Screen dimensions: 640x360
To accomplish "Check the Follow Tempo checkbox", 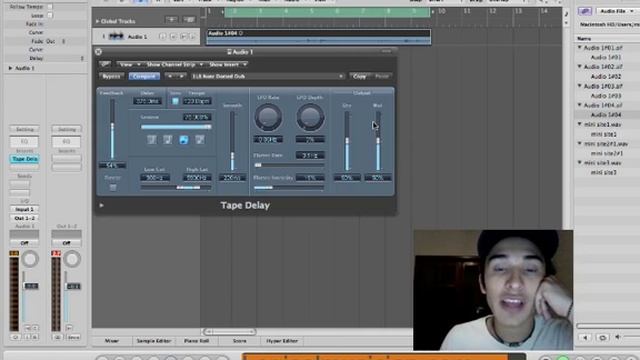I will (50, 7).
